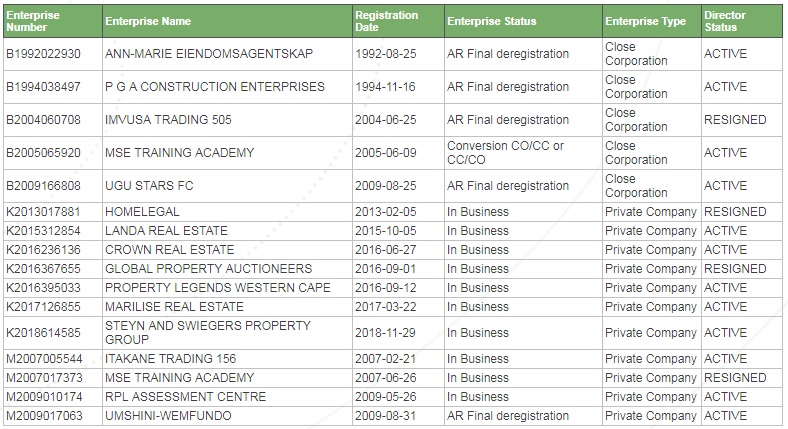Screen dimensions: 788x429
Task: Click the Enterprise Status column header
Action: [491, 21]
